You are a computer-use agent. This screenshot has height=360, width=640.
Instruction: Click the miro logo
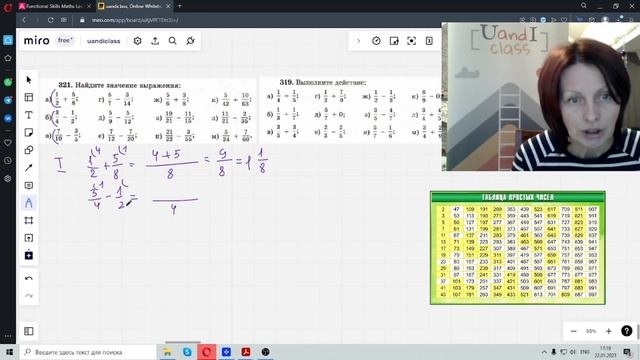(x=37, y=40)
